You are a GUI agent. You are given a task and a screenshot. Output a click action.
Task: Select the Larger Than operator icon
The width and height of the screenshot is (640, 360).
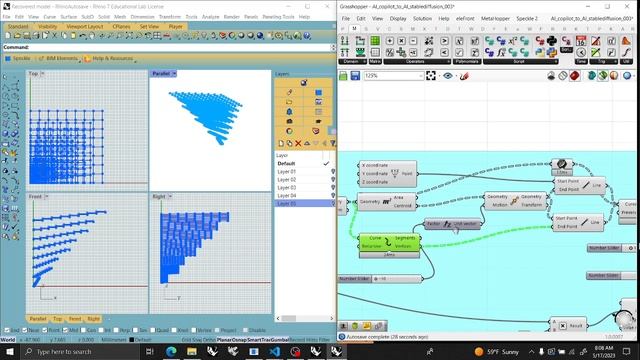[444, 41]
